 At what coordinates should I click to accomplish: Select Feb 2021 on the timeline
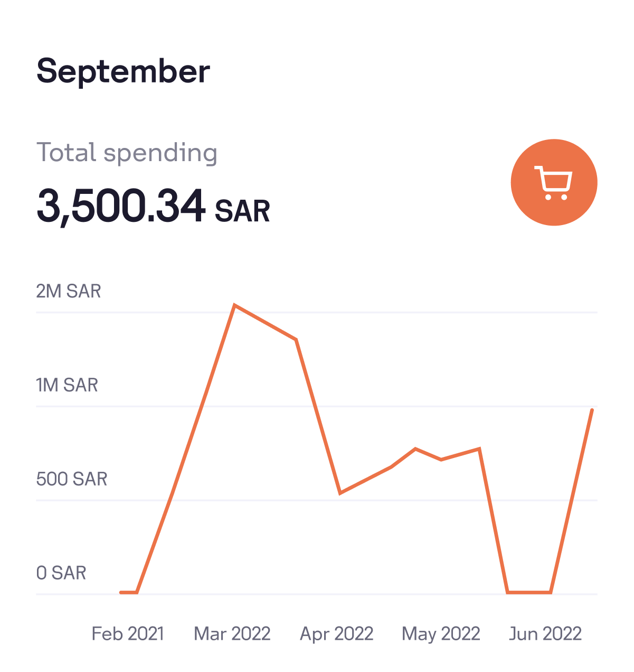(x=128, y=633)
